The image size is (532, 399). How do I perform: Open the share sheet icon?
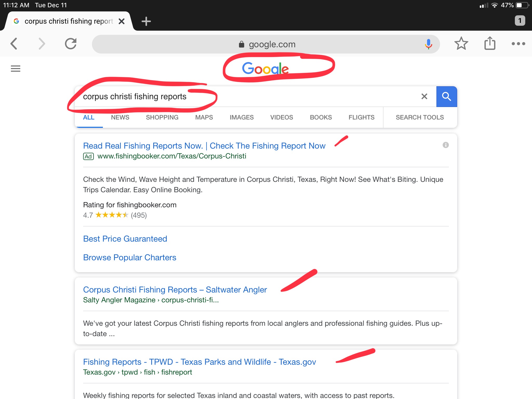pyautogui.click(x=490, y=43)
